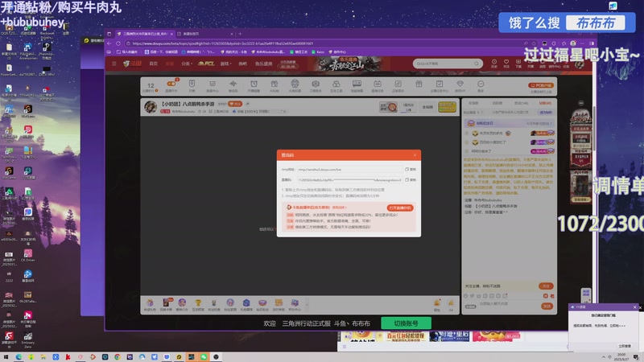
Task: Click the orange PC客户端 button
Action: [541, 85]
